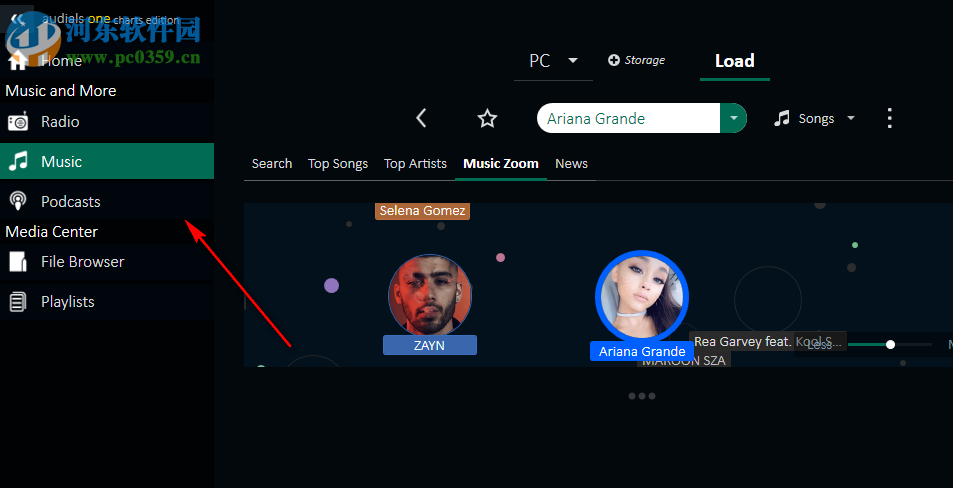
Task: Add a new Storage location
Action: (636, 60)
